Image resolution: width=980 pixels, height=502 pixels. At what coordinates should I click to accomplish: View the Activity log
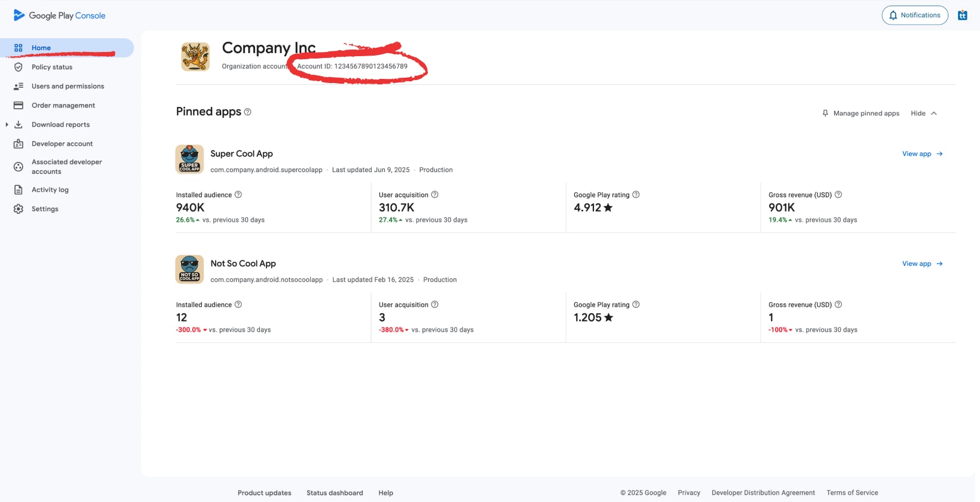pos(50,189)
